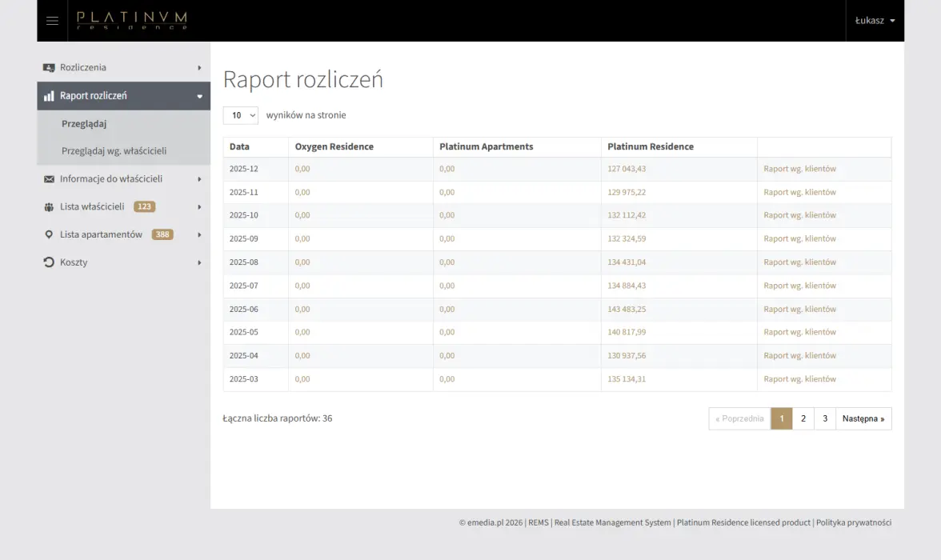Open the Łukasz user account dropdown
Image resolution: width=941 pixels, height=560 pixels.
[x=875, y=21]
